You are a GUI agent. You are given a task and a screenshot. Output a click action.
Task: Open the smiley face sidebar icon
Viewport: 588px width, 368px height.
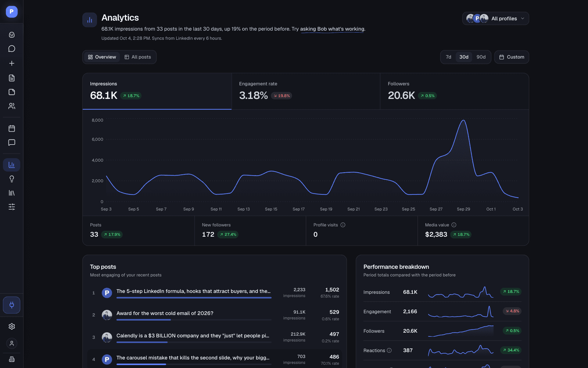pos(12,35)
